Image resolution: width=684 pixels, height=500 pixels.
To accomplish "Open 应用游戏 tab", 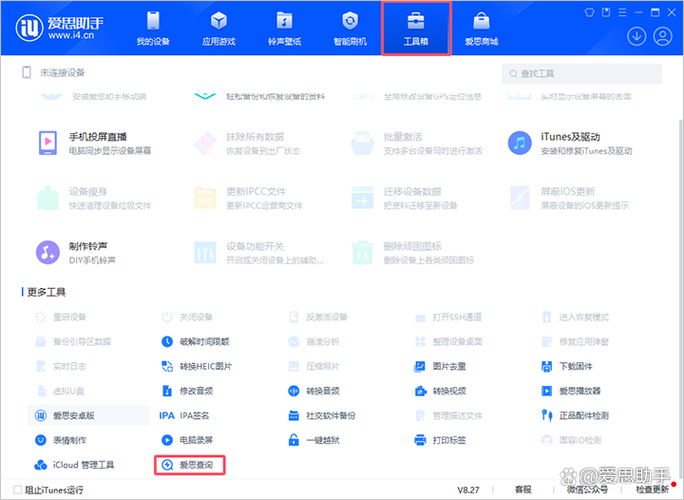I will [219, 28].
